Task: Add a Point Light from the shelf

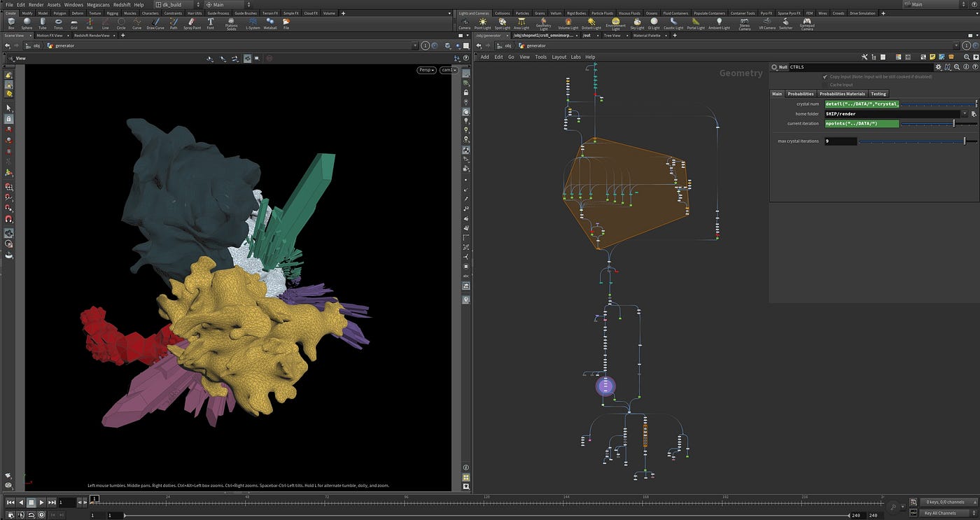Action: click(483, 24)
